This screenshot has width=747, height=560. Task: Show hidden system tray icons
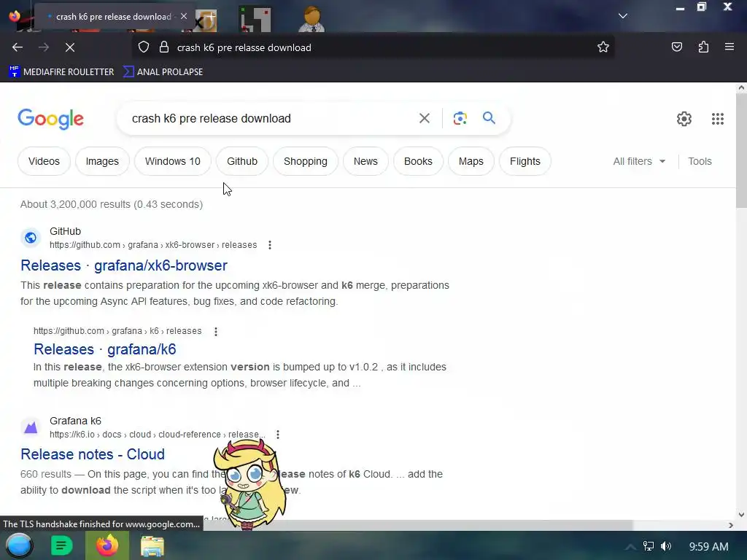630,547
